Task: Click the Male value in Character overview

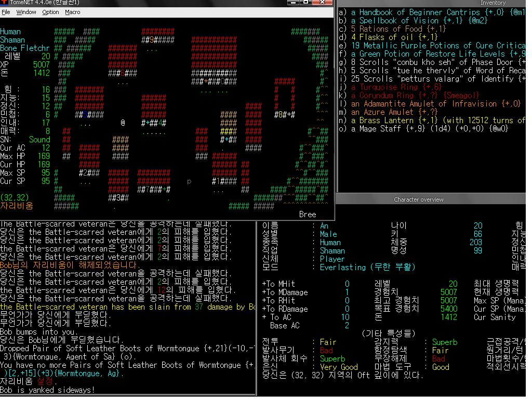Action: tap(328, 234)
